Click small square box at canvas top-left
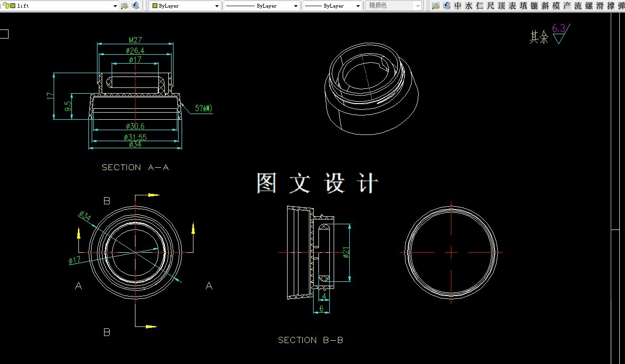The width and height of the screenshot is (625, 364). tap(4, 34)
